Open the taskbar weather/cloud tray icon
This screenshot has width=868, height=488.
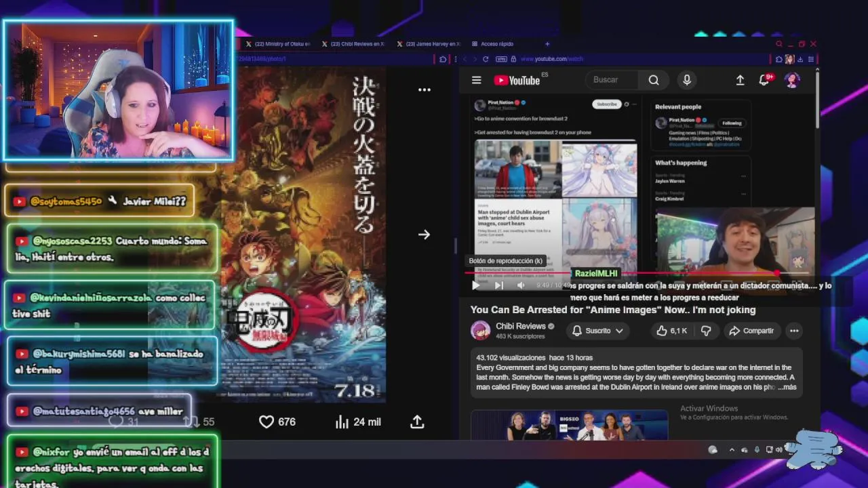(713, 449)
